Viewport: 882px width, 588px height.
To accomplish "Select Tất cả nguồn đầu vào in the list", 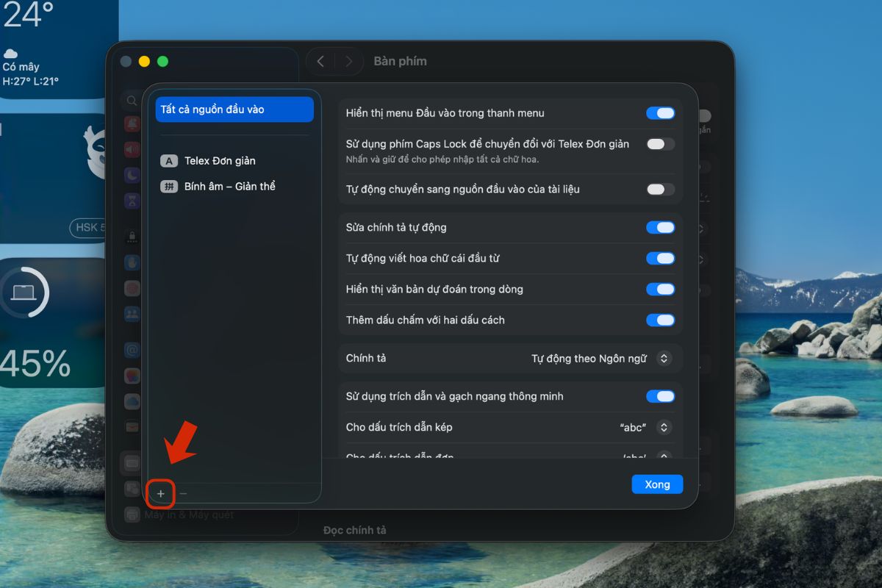I will (234, 110).
